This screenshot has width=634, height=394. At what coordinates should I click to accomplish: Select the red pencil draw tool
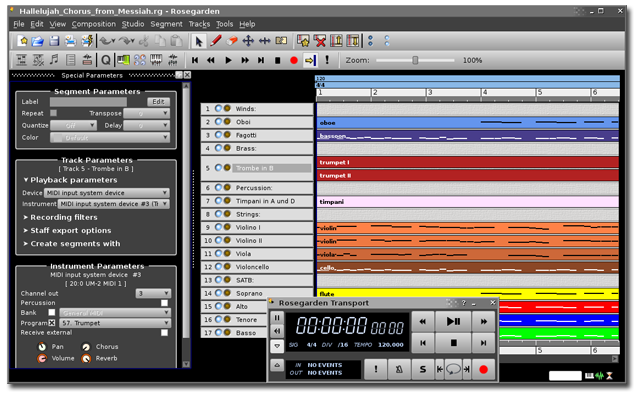(x=216, y=41)
